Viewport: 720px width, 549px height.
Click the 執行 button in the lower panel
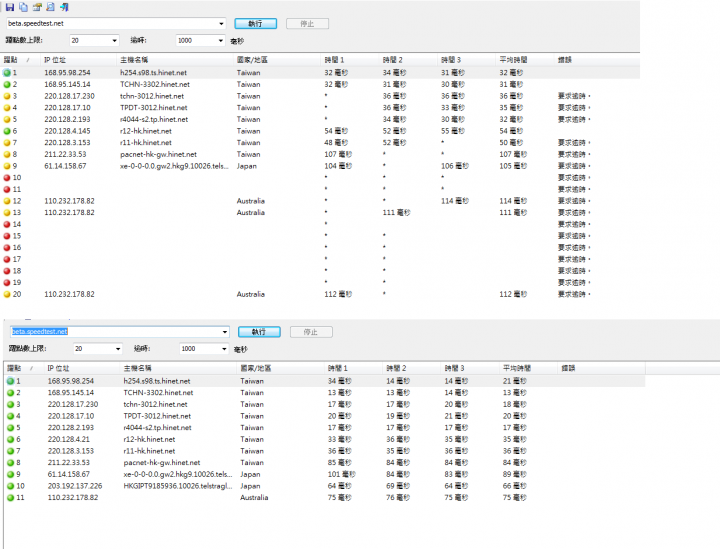pos(259,332)
